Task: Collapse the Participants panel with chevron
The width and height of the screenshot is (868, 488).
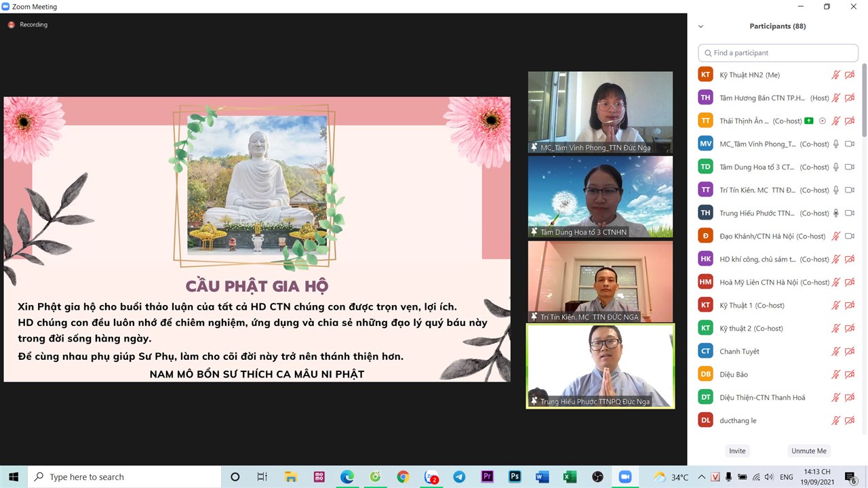Action: tap(701, 26)
